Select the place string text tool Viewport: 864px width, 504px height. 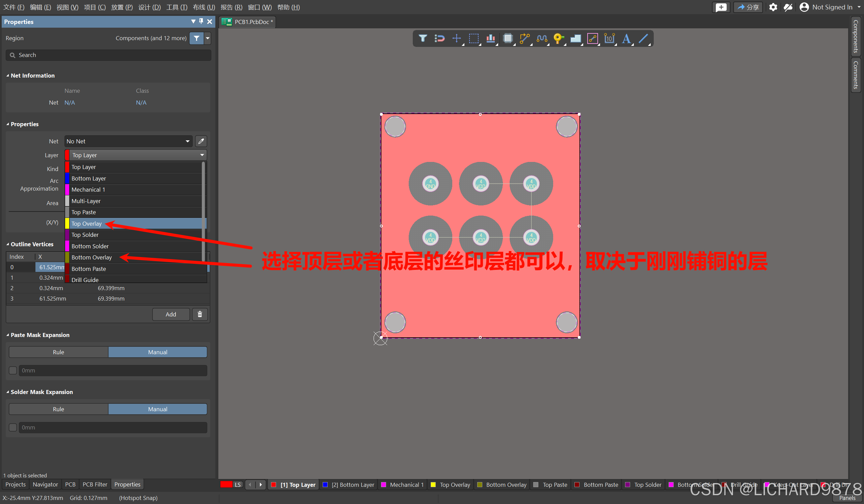(x=626, y=38)
